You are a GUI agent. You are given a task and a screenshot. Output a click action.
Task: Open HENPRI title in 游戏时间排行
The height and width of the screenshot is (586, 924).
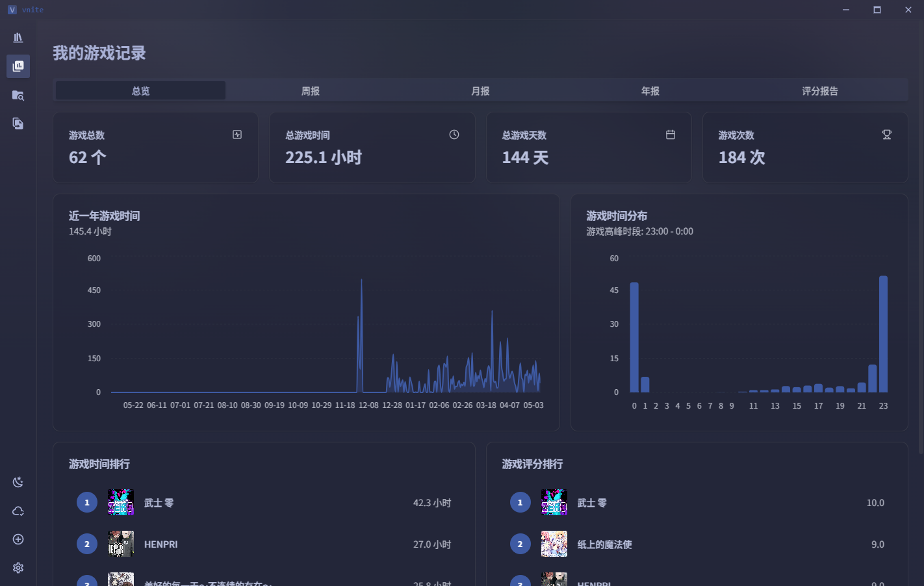pyautogui.click(x=160, y=544)
